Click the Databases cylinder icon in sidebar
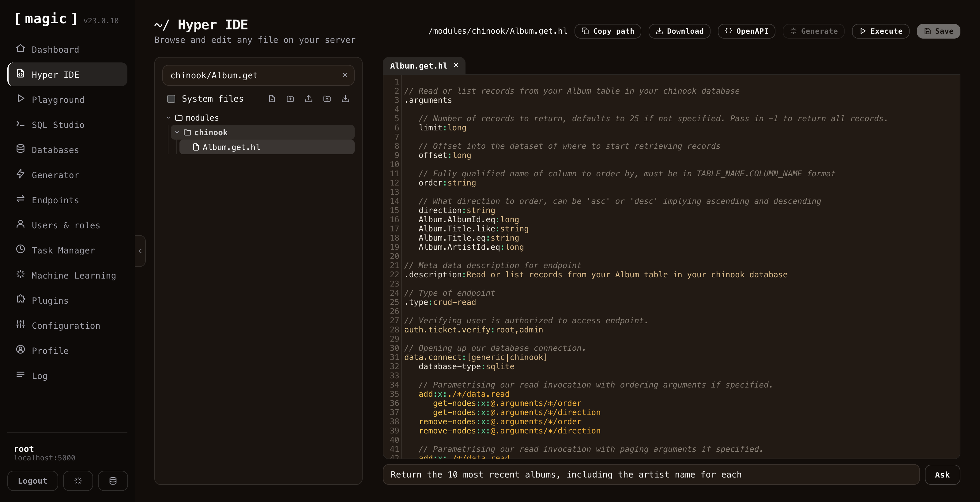980x502 pixels. tap(21, 149)
